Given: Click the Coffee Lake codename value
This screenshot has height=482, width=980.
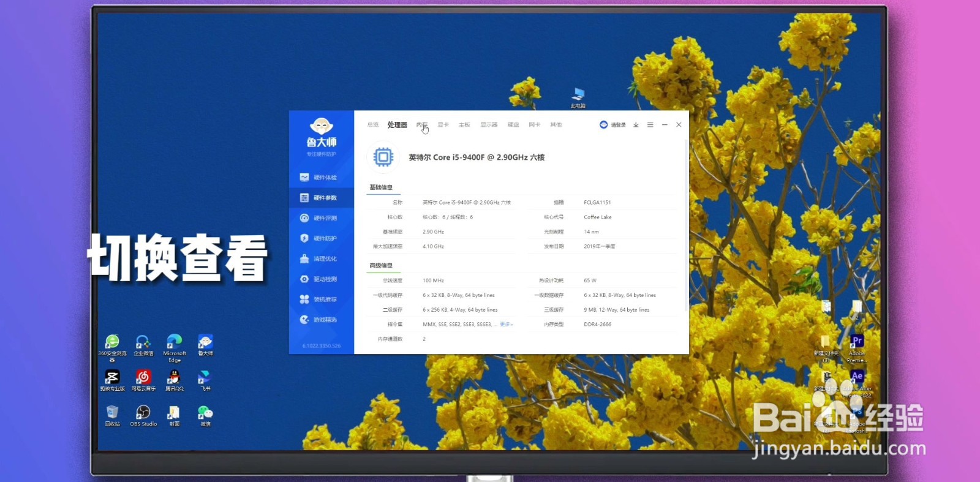Looking at the screenshot, I should pos(598,217).
